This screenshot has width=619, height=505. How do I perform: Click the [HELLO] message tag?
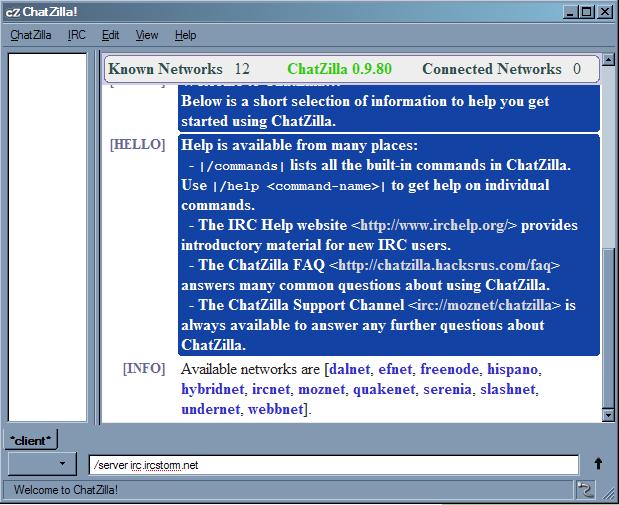click(137, 145)
